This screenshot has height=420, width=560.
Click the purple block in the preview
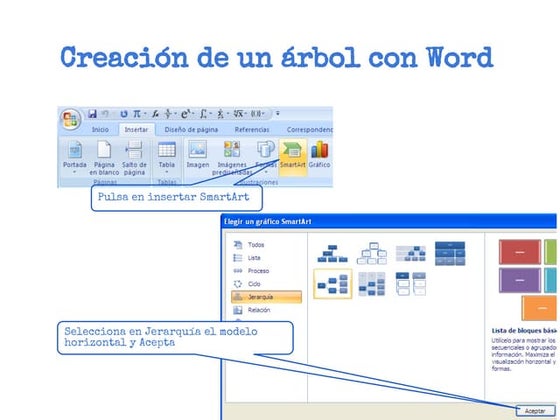pos(520,280)
